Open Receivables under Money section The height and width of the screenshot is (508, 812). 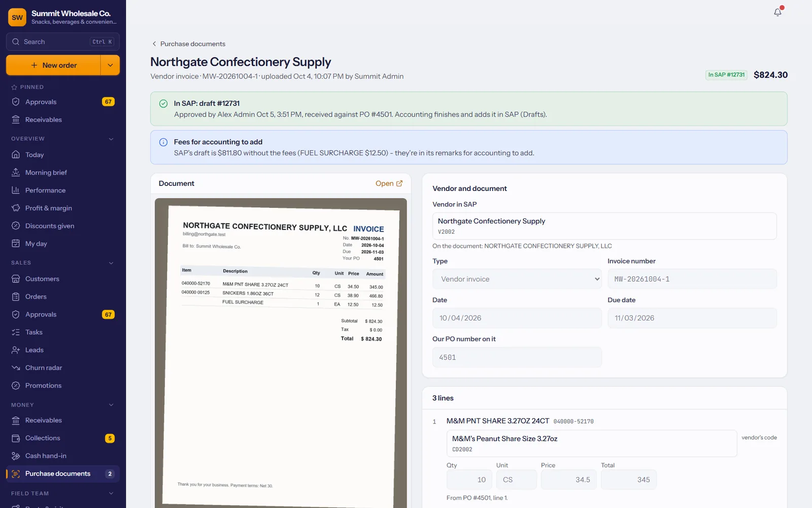[x=63, y=420]
